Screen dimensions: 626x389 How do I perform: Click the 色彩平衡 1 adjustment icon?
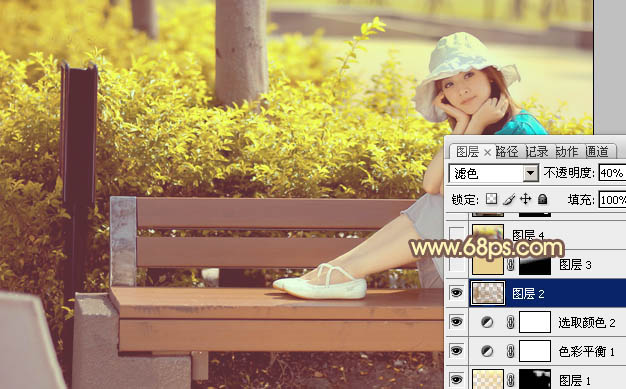487,351
